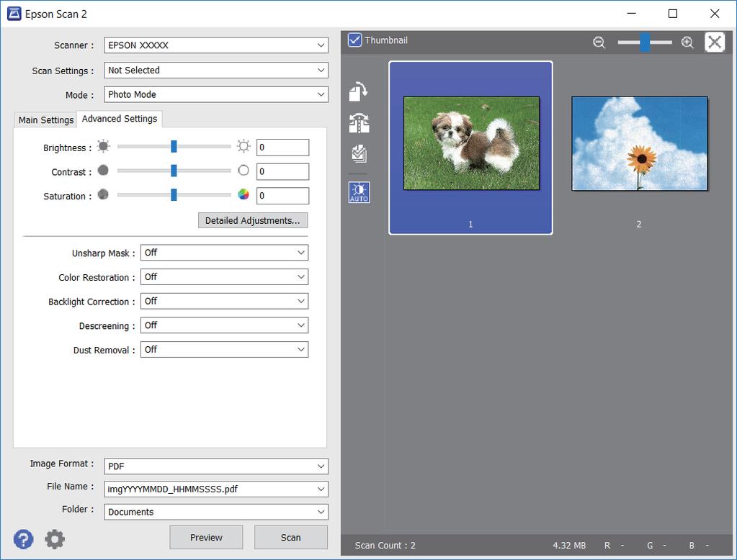
Task: Open Help with the question mark icon
Action: pos(24,539)
